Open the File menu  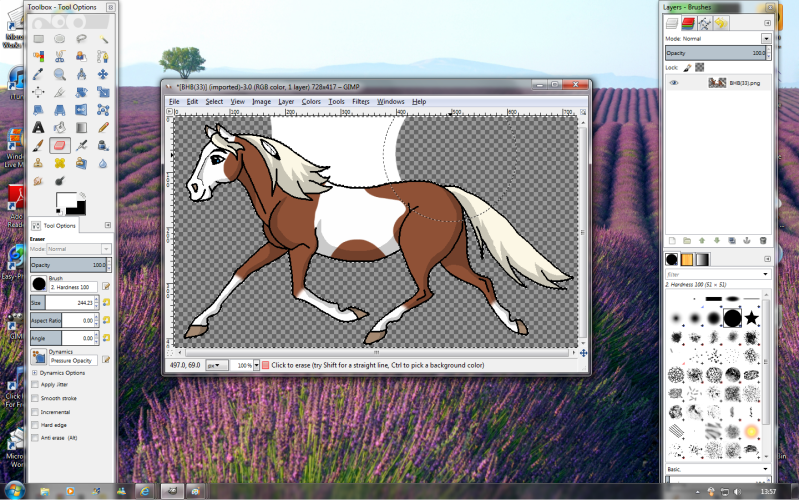click(x=174, y=101)
